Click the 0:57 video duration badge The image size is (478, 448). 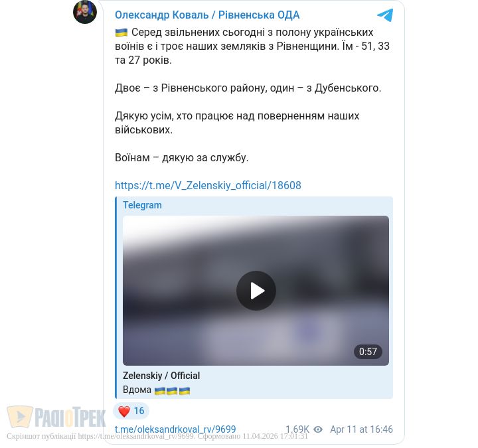pyautogui.click(x=368, y=352)
